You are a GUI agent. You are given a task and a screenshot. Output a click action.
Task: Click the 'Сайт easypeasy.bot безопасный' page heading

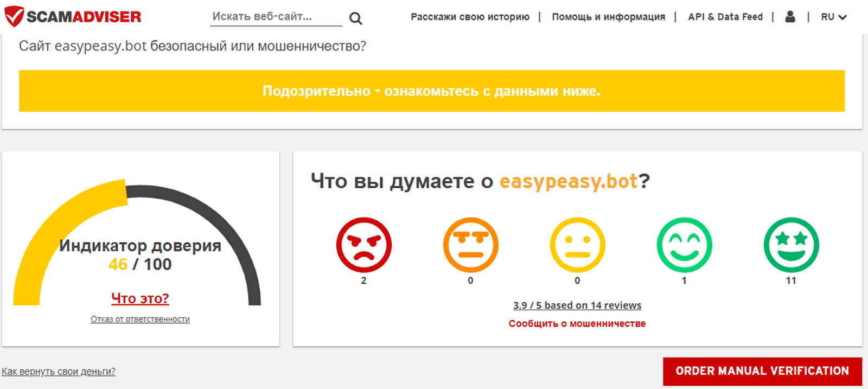pyautogui.click(x=193, y=46)
